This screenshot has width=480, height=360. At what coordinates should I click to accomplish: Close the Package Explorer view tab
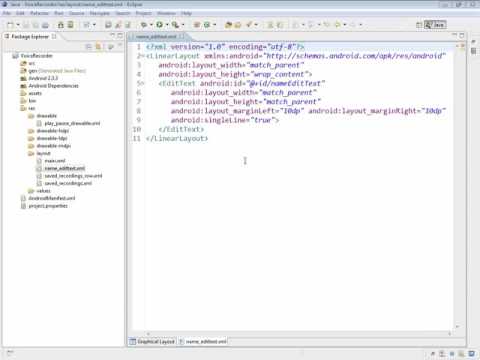point(54,36)
